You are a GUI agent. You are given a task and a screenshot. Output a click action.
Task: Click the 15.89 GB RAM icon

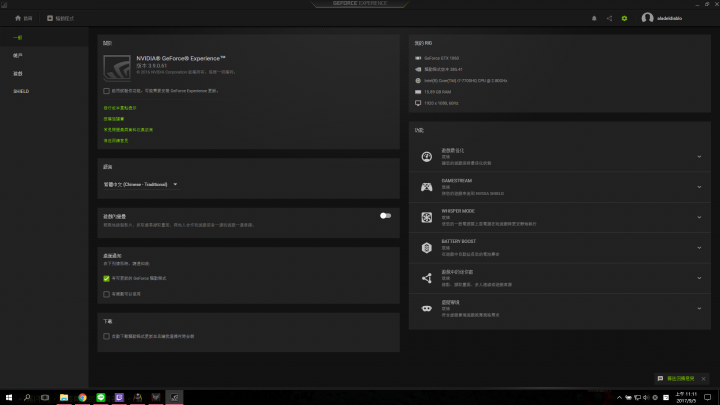(418, 92)
